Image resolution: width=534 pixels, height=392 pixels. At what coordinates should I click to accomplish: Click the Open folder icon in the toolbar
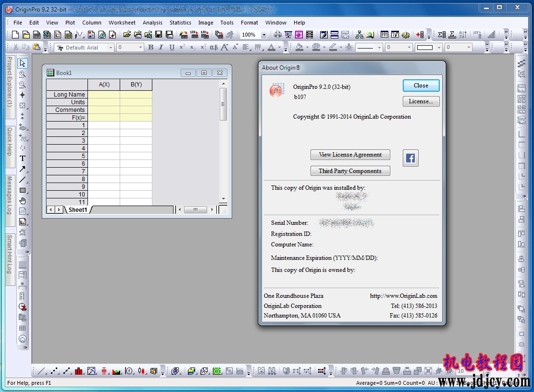pyautogui.click(x=127, y=35)
